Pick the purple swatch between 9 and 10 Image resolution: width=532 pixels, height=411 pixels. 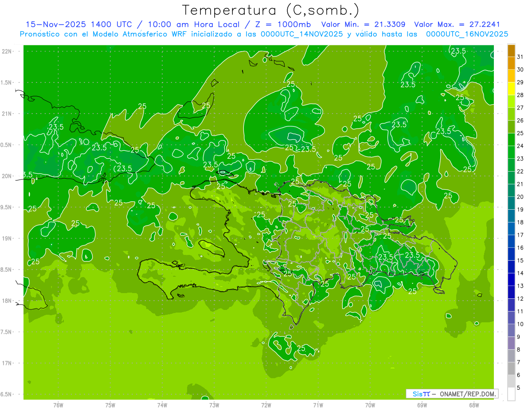click(511, 331)
